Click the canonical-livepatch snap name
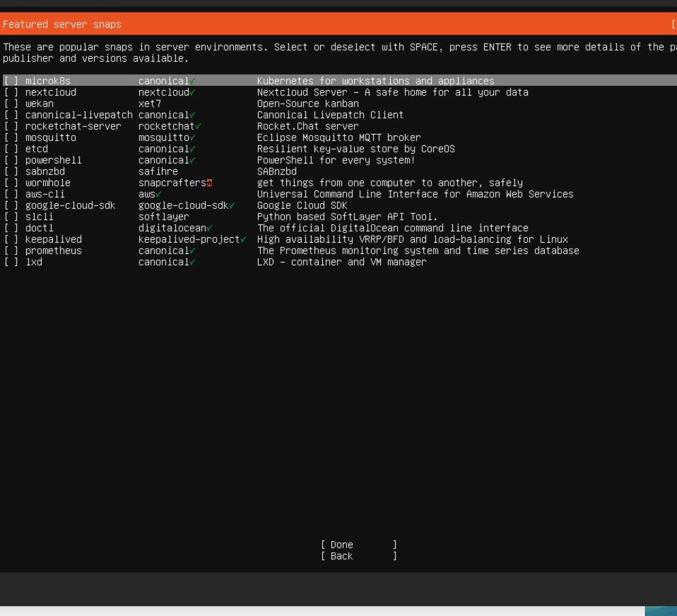Screen dimensions: 677x616 pyautogui.click(x=79, y=115)
